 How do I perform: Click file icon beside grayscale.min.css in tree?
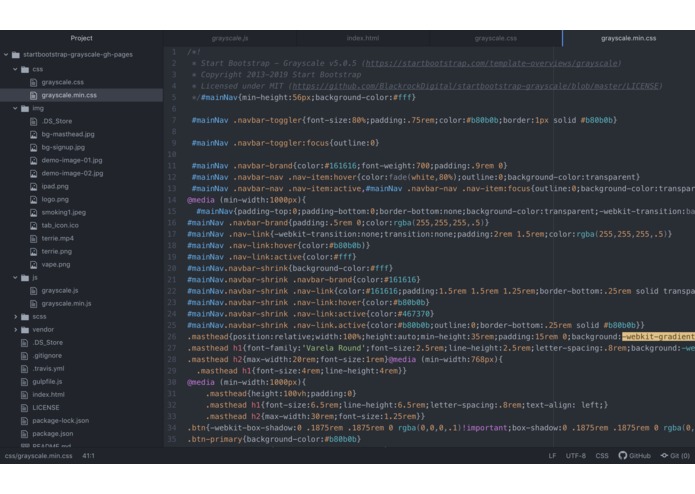point(33,95)
